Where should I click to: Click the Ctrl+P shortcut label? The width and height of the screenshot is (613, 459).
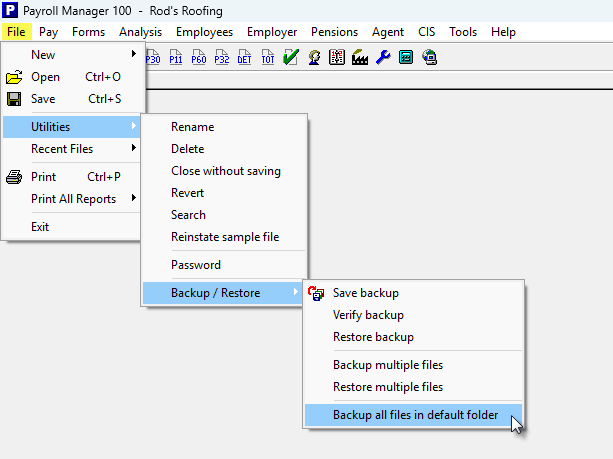(x=104, y=177)
